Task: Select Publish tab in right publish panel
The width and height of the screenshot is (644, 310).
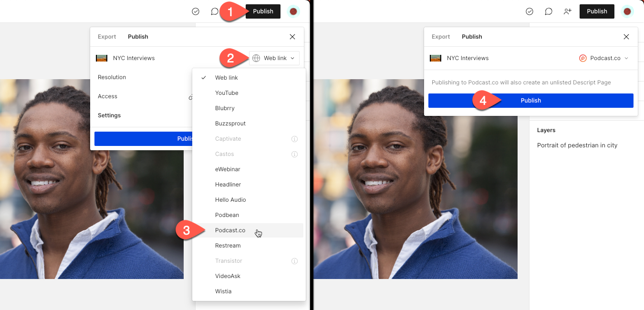Action: coord(472,37)
